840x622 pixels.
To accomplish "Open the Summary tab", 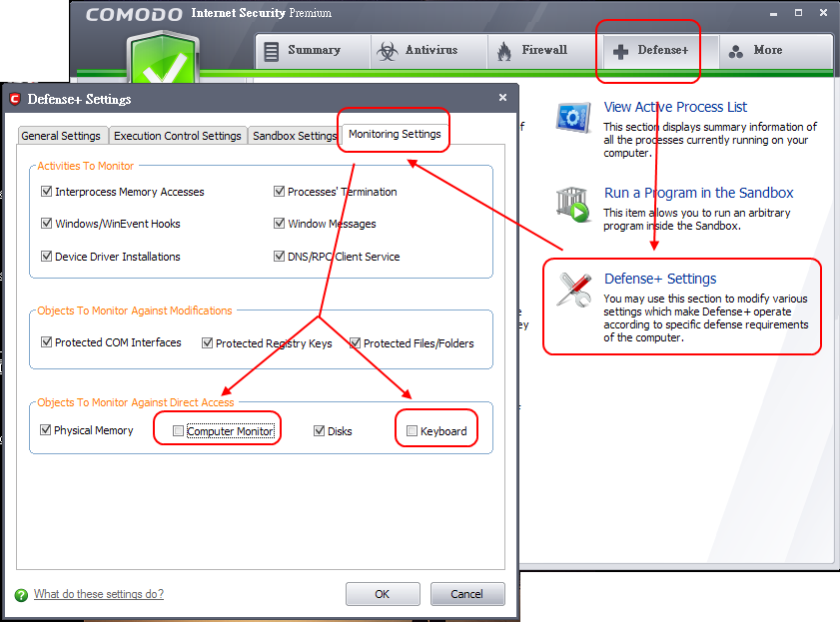I will tap(313, 51).
